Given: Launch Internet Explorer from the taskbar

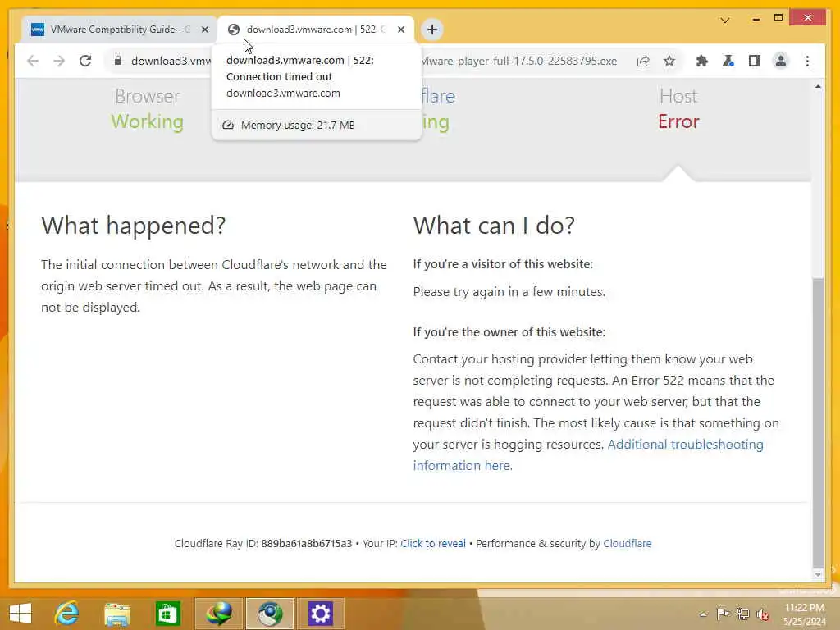Looking at the screenshot, I should pyautogui.click(x=67, y=614).
